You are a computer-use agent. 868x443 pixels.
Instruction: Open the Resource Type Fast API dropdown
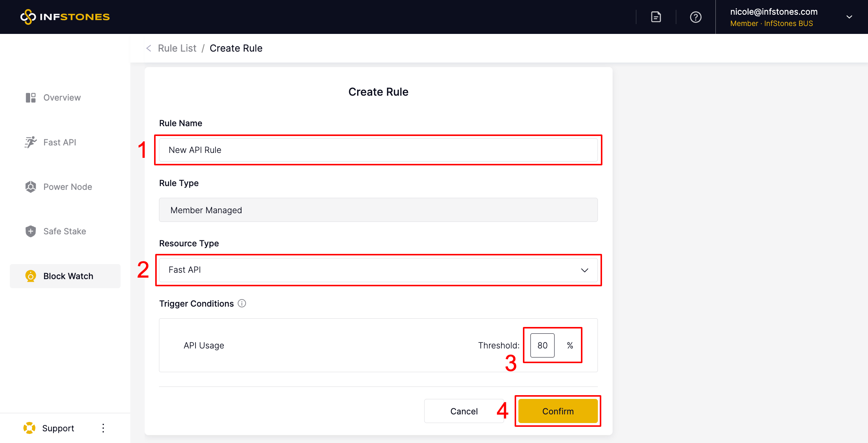click(378, 270)
